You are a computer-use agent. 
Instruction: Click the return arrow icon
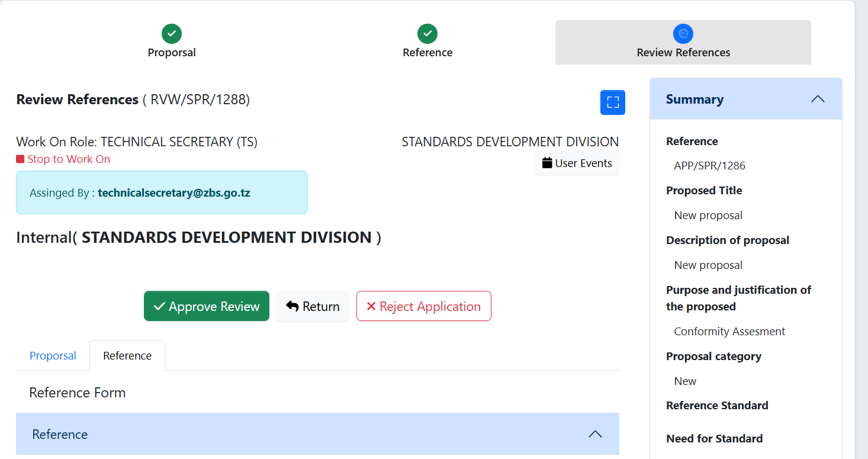pyautogui.click(x=292, y=306)
